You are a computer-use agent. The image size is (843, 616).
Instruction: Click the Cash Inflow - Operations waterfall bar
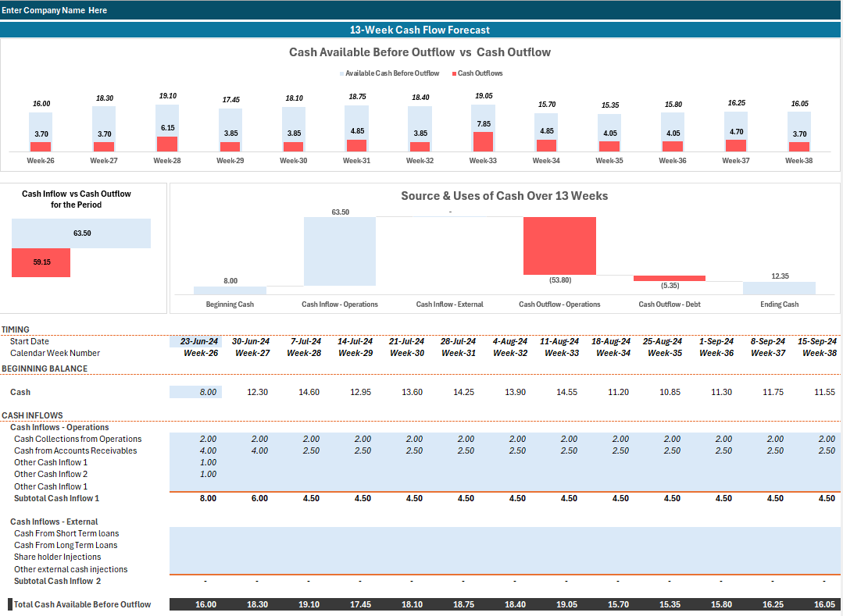tap(340, 251)
